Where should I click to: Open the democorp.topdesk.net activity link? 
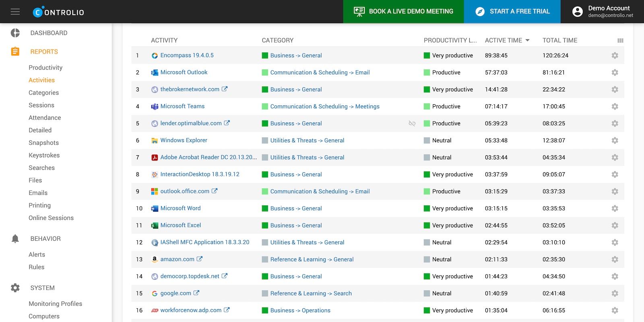tap(190, 276)
